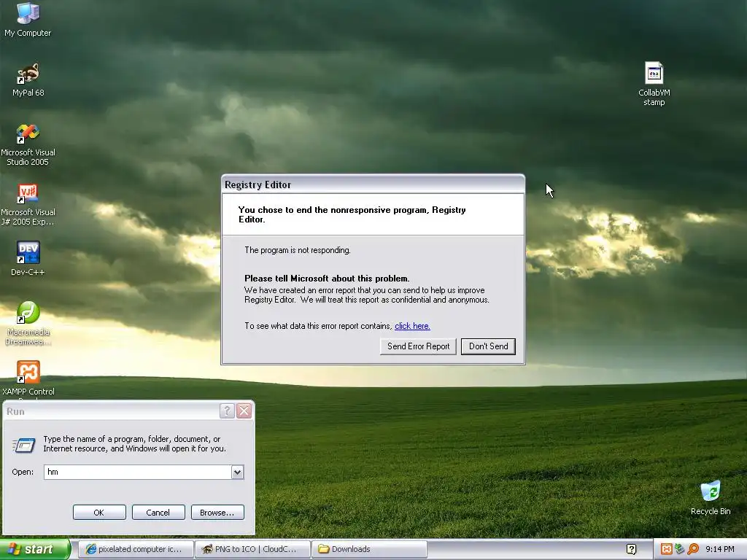Close the Run dialog with the X

click(244, 411)
